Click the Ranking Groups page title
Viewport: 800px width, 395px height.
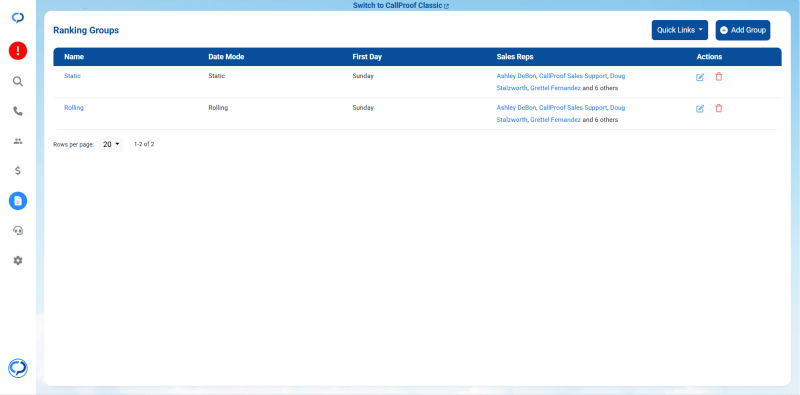[86, 30]
